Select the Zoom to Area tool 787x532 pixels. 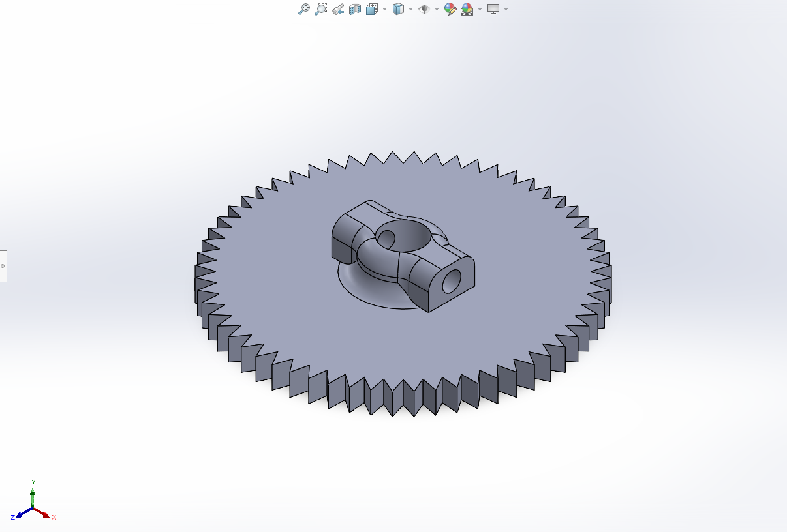[321, 9]
